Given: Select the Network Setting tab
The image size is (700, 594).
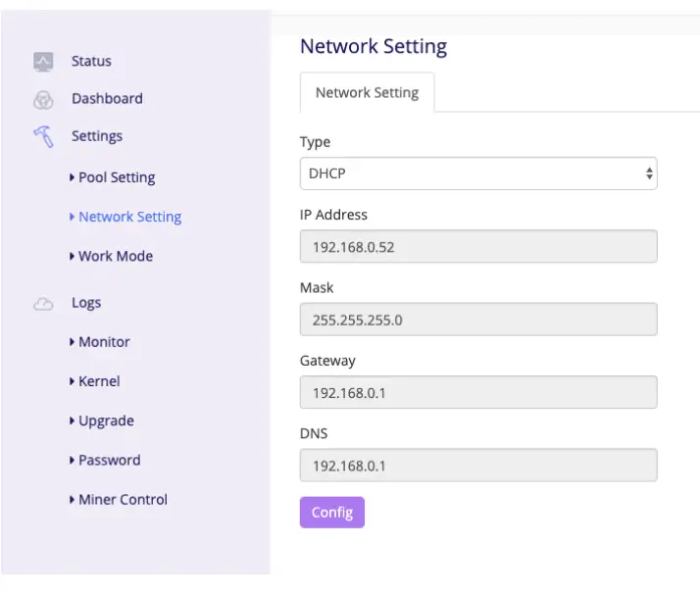Looking at the screenshot, I should tap(367, 92).
